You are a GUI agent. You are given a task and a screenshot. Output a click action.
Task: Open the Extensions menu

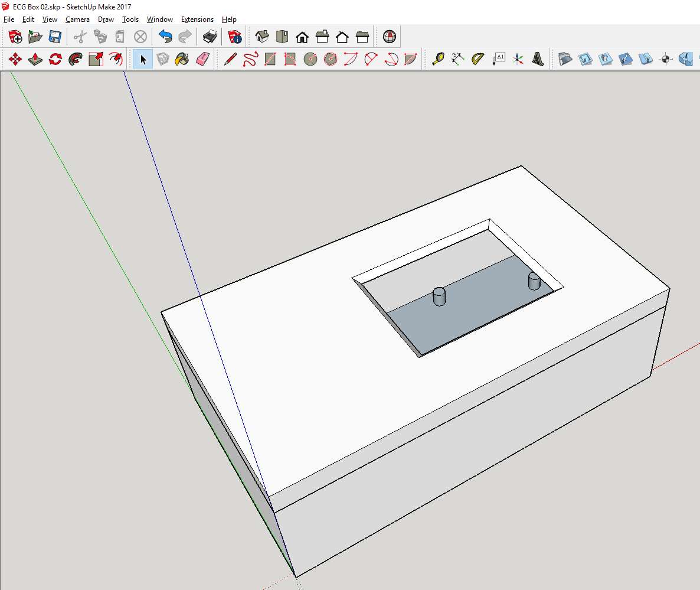click(197, 19)
